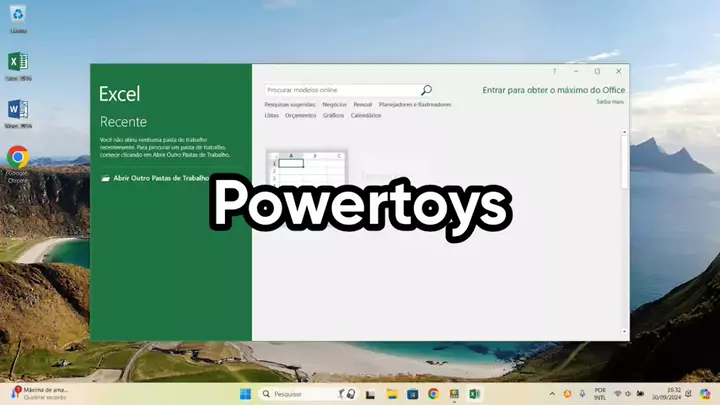Screen dimensions: 720x405
Task: Select the 'Negócios' suggested search
Action: pyautogui.click(x=334, y=104)
